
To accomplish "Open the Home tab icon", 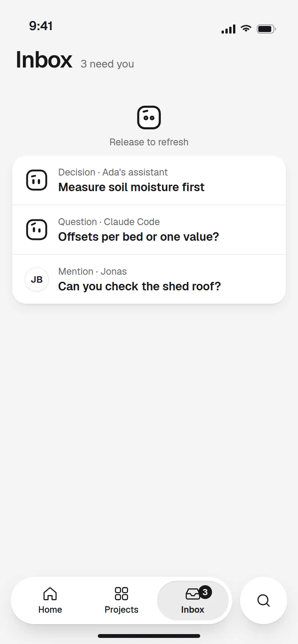I will point(50,594).
